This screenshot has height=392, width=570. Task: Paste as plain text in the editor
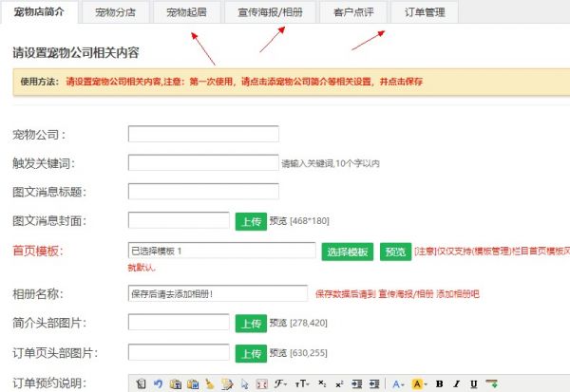pos(175,383)
